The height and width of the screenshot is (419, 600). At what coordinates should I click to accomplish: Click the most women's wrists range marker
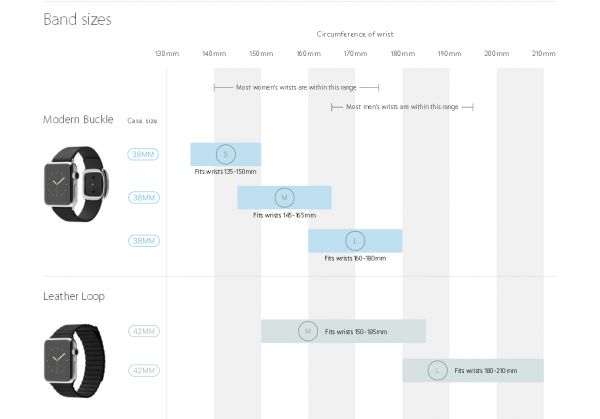296,88
